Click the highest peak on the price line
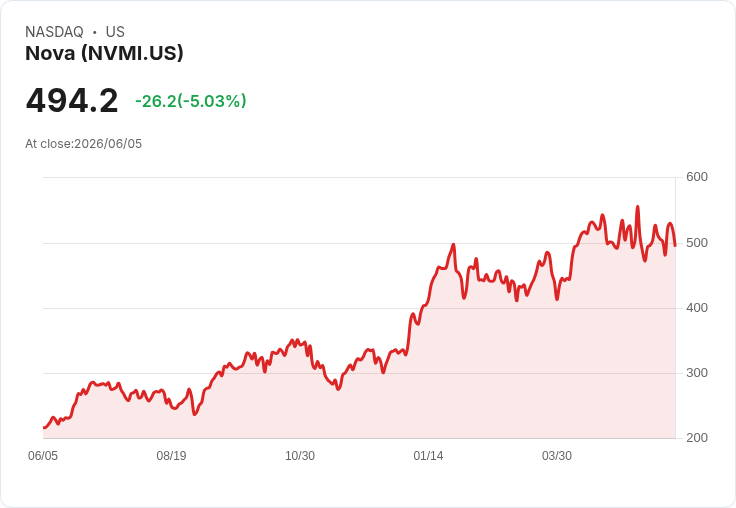736x508 pixels. [637, 207]
